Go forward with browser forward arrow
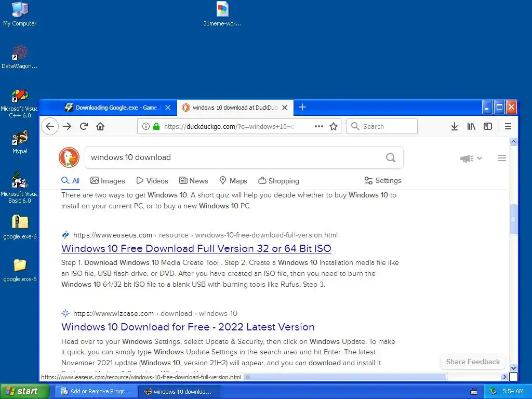 click(67, 127)
